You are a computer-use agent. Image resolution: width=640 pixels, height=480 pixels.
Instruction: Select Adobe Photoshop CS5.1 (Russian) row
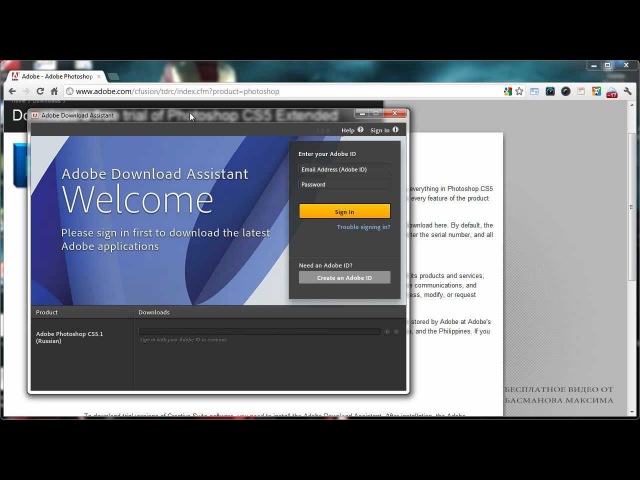click(69, 337)
